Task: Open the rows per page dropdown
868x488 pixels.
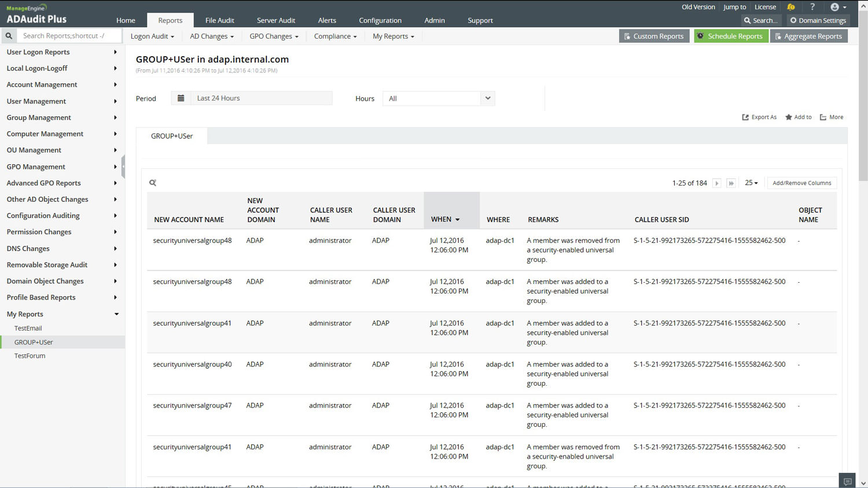Action: (x=751, y=183)
